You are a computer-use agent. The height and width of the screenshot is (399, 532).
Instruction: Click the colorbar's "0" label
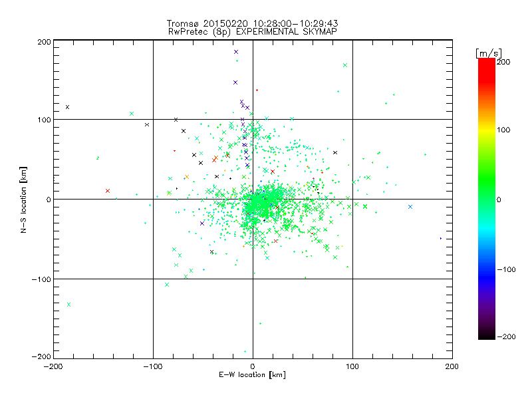tap(499, 199)
